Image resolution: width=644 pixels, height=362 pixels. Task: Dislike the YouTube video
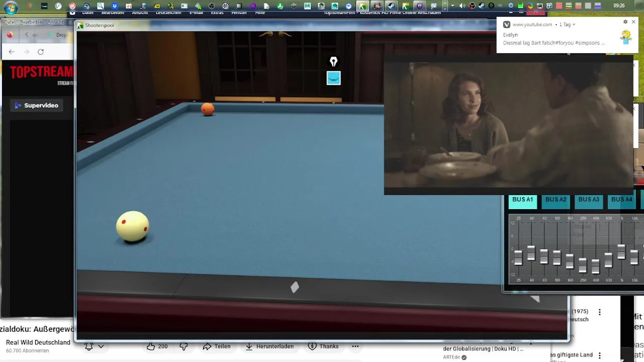click(x=184, y=346)
